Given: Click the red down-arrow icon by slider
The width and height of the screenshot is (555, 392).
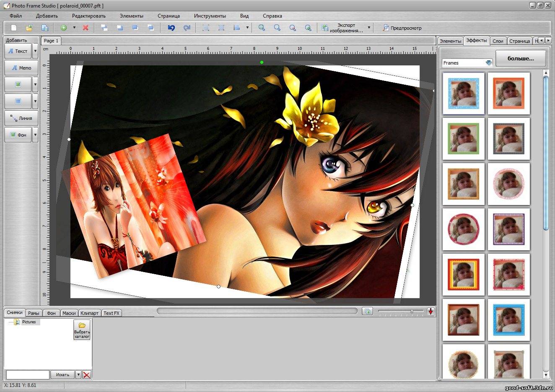Looking at the screenshot, I should [x=431, y=312].
